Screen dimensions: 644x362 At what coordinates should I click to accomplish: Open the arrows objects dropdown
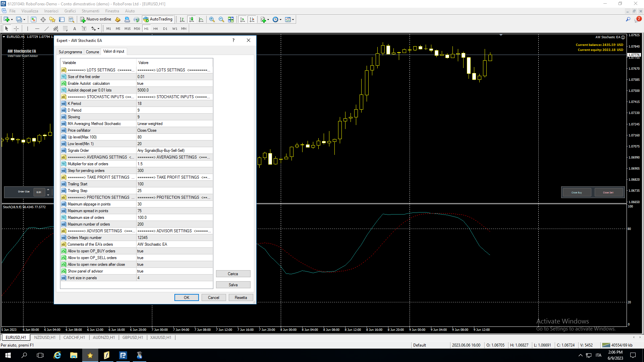point(98,29)
